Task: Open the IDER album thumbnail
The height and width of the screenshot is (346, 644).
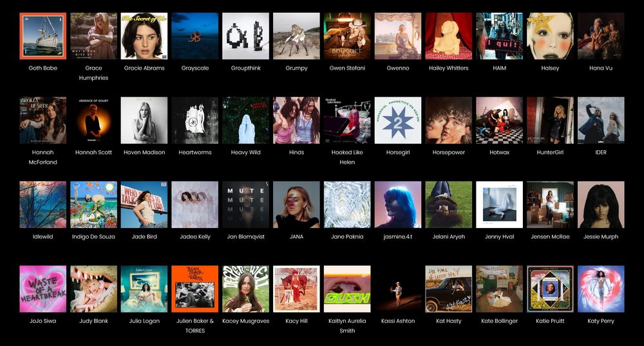Action: pos(601,120)
